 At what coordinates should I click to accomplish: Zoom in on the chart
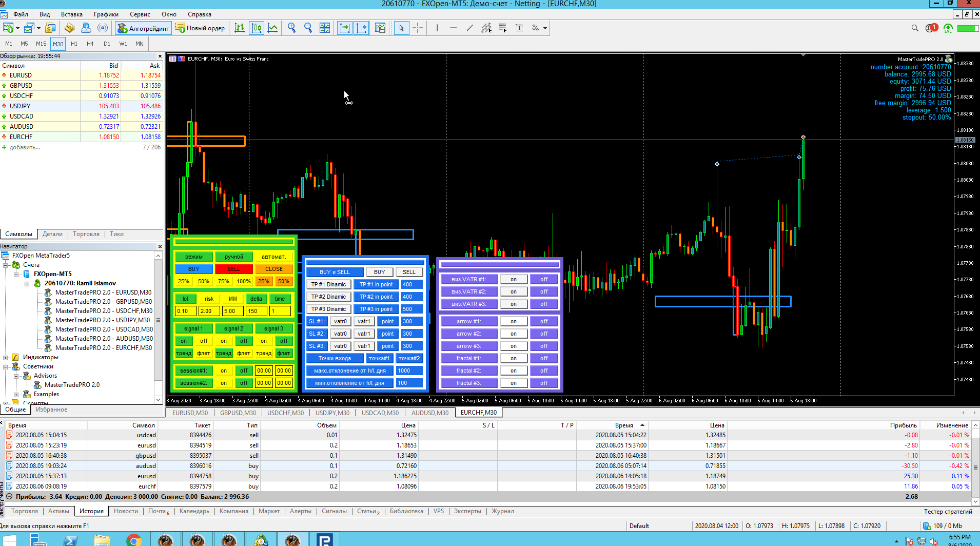291,28
